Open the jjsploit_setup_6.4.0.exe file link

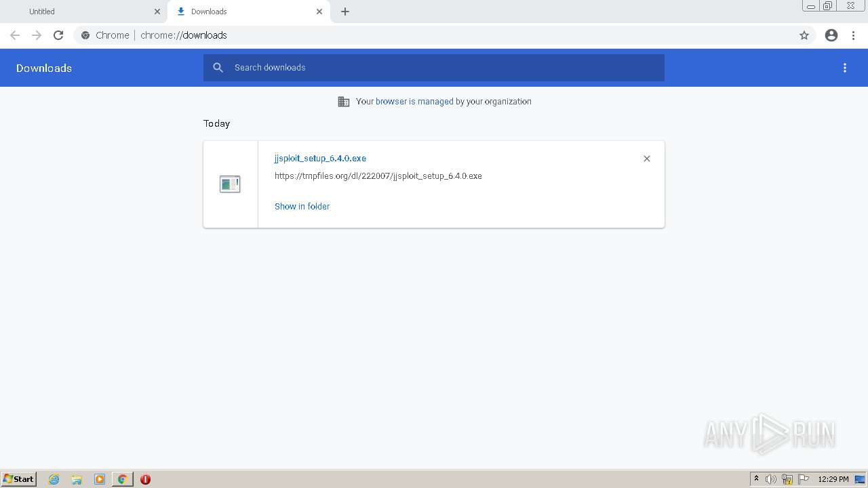pos(320,159)
